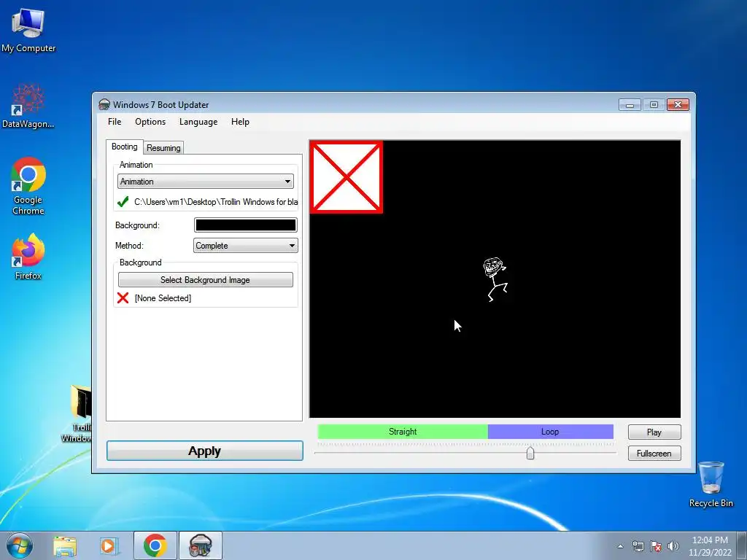
Task: Click the volume speaker icon
Action: click(673, 546)
